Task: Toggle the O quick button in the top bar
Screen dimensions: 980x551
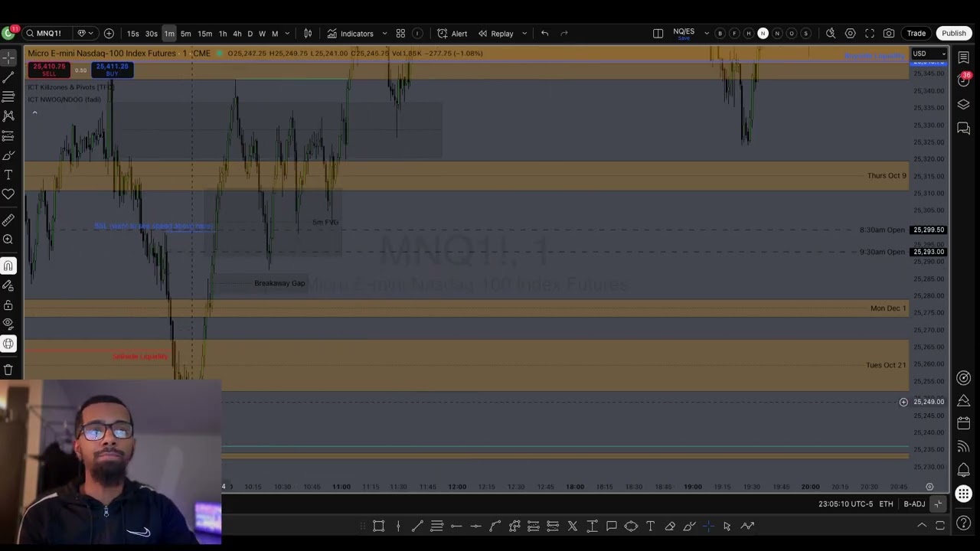Action: coord(792,34)
